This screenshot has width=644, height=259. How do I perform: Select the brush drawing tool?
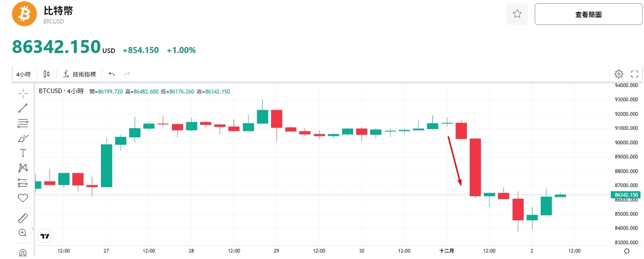point(23,138)
